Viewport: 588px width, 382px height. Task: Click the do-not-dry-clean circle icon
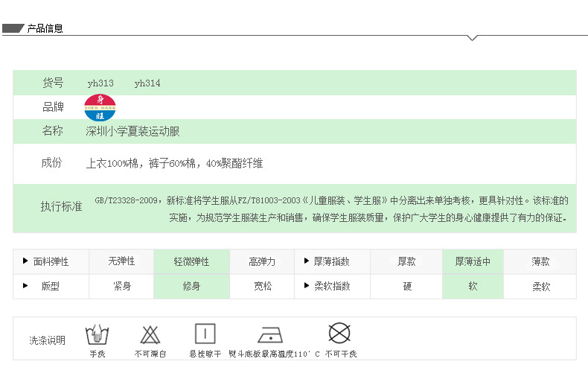click(x=339, y=333)
